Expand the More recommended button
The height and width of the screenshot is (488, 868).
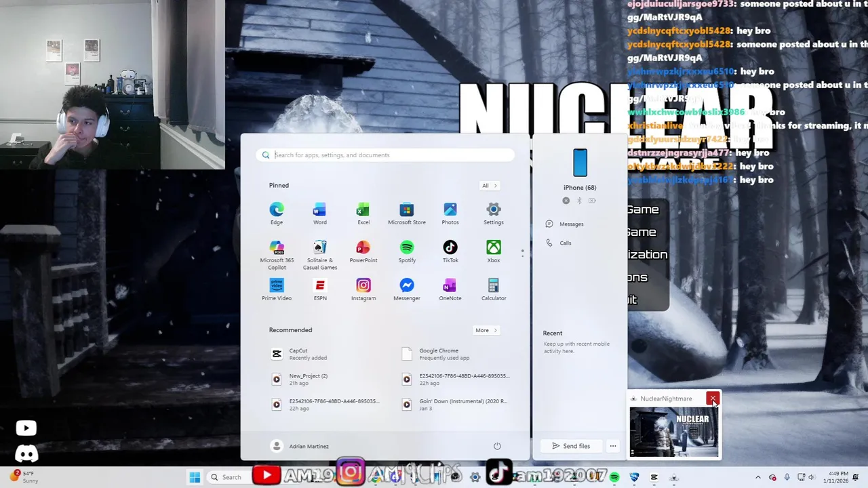tap(486, 330)
